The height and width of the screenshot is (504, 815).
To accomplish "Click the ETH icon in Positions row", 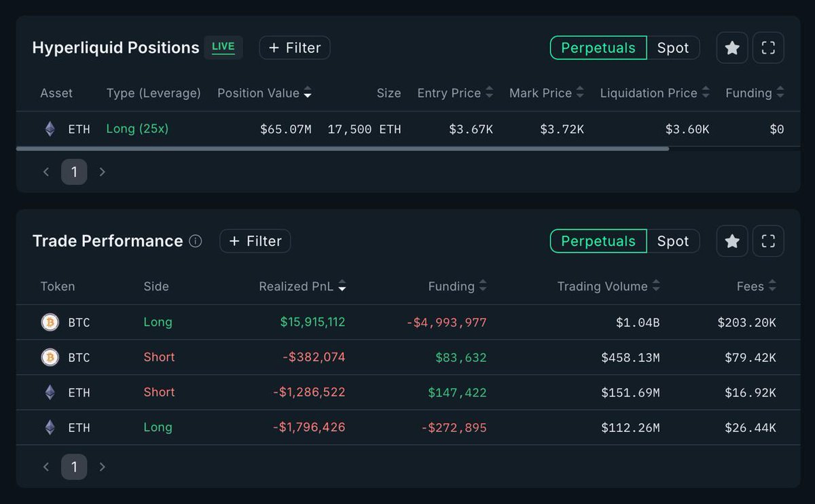I will [50, 129].
